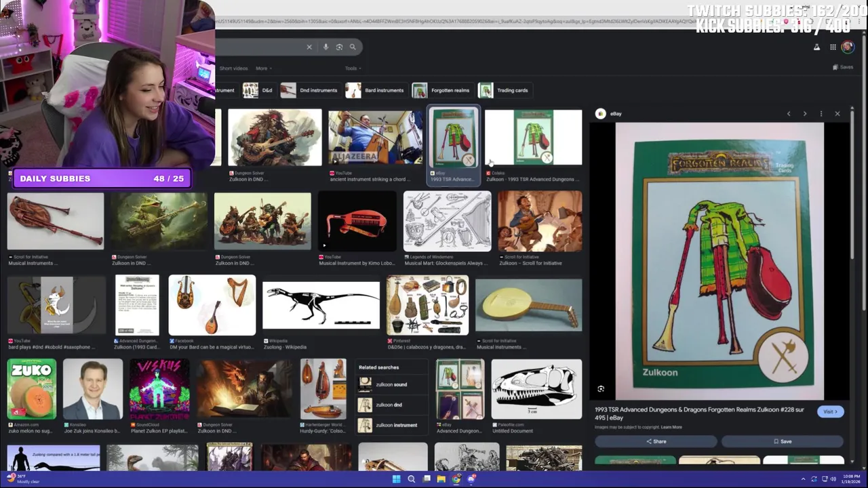Image resolution: width=868 pixels, height=488 pixels.
Task: Open three-dot menu in preview panel
Action: 821,114
